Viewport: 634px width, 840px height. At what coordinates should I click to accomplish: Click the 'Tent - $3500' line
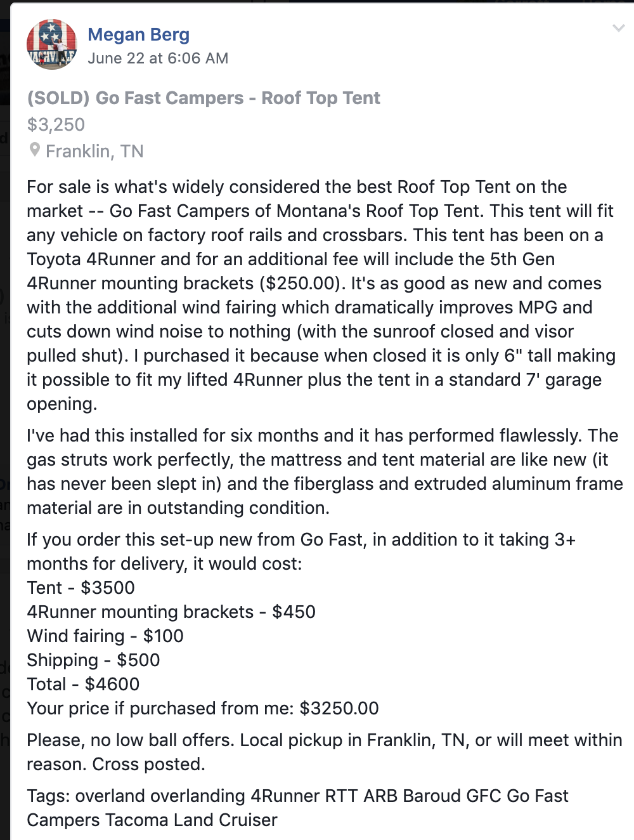point(81,587)
